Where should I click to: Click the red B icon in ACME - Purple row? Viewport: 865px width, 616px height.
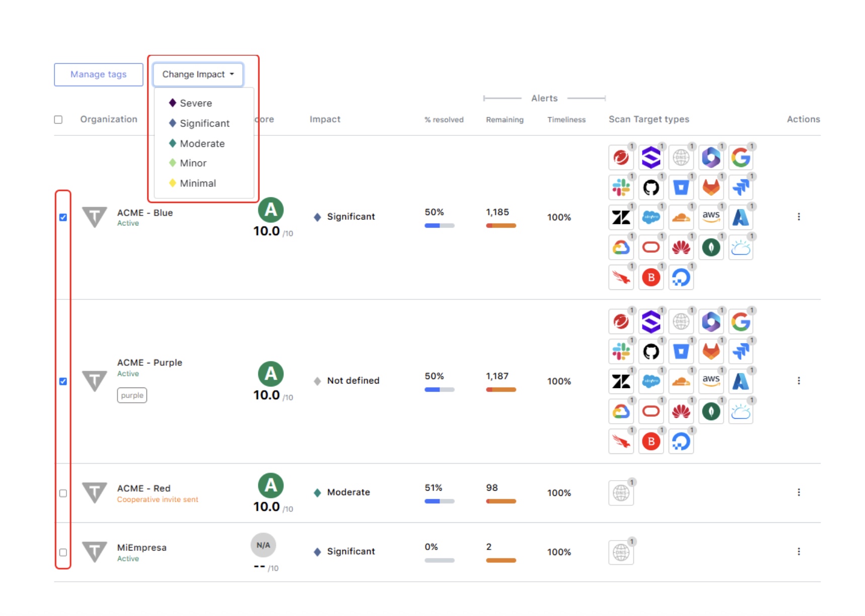tap(651, 441)
